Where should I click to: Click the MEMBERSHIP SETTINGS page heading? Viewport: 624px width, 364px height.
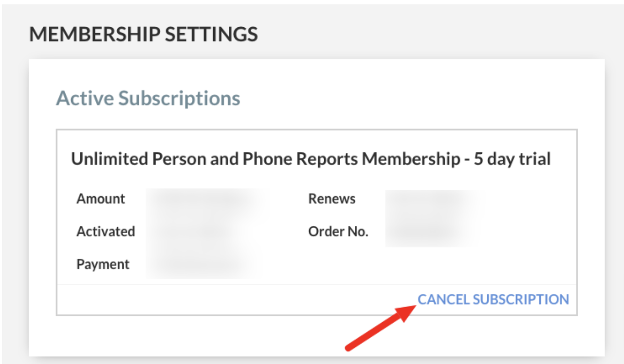point(144,35)
